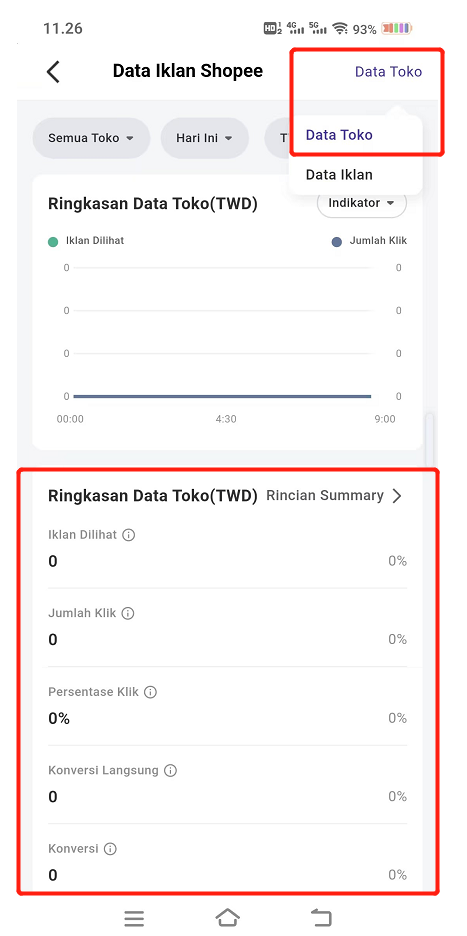This screenshot has height=936, width=467.
Task: Open the Hari Ini date dropdown
Action: tap(204, 138)
